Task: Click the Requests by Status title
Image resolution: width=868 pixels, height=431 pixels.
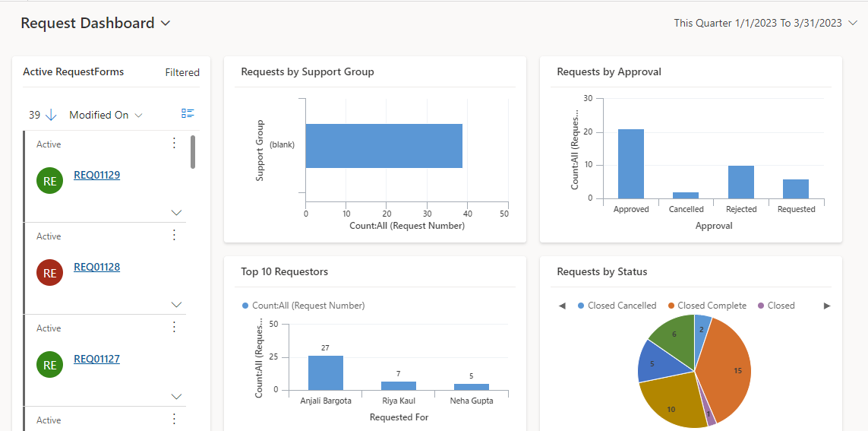Action: pos(601,271)
